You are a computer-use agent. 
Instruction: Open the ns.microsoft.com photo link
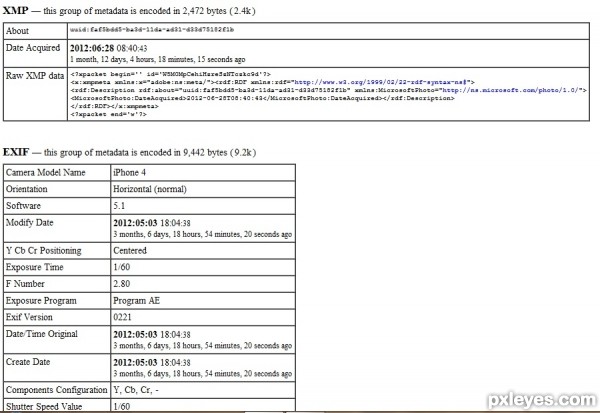pyautogui.click(x=511, y=90)
